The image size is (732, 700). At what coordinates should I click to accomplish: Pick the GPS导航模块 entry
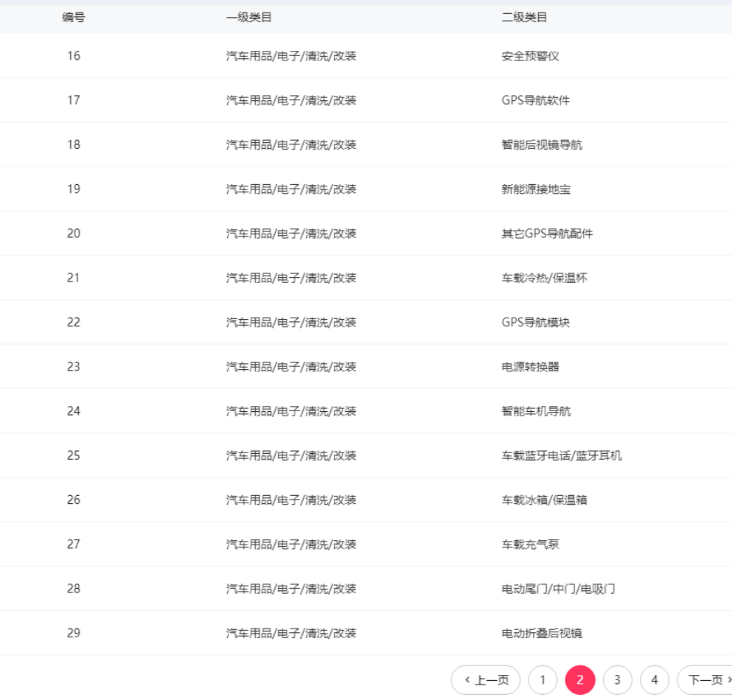536,323
